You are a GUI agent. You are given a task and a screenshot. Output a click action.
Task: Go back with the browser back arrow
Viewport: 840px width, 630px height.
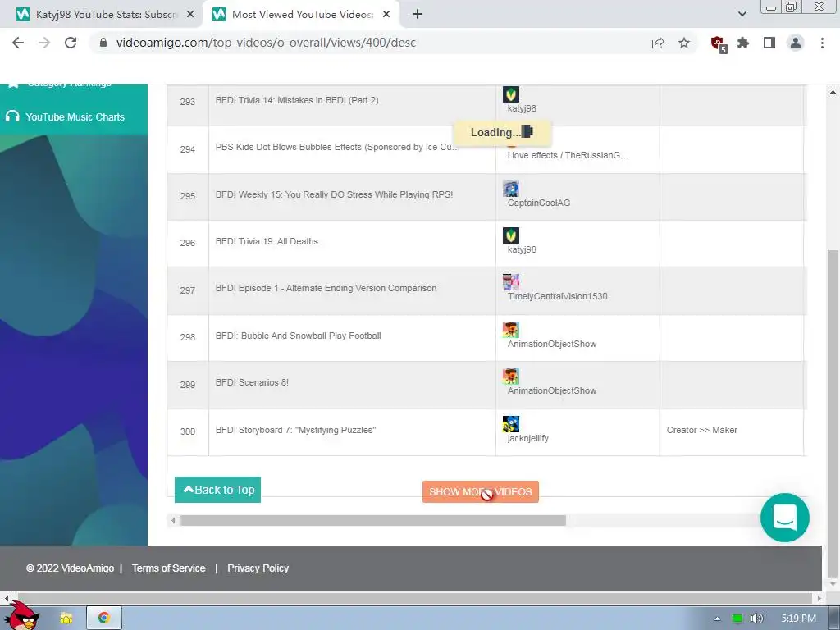(x=18, y=43)
